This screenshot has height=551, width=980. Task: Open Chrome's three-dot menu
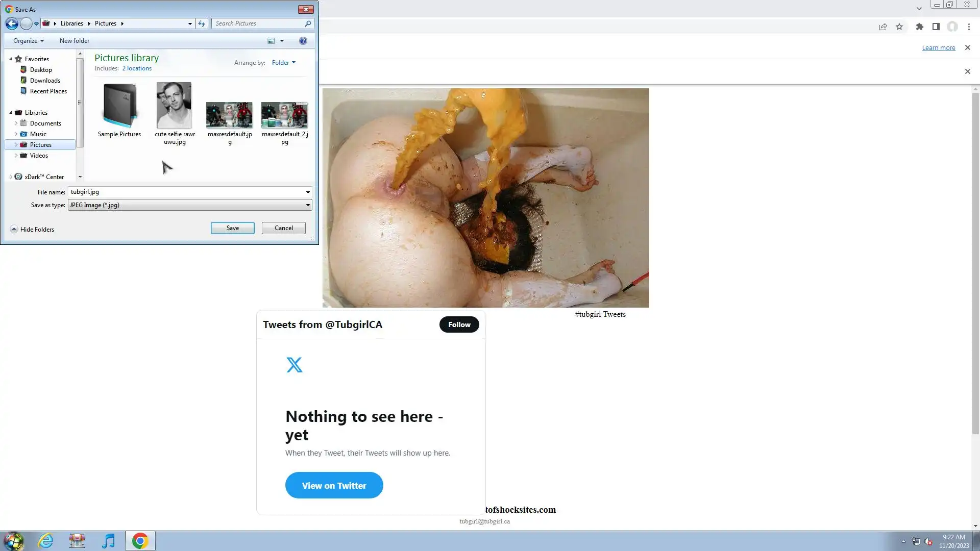(969, 27)
